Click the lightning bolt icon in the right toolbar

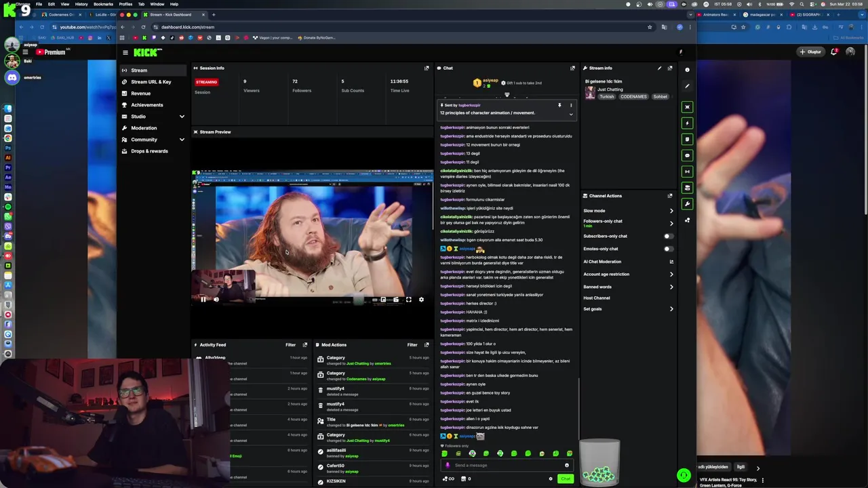click(687, 123)
